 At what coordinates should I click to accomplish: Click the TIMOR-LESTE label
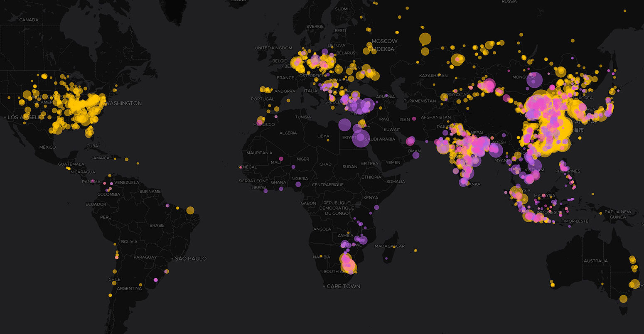point(575,221)
